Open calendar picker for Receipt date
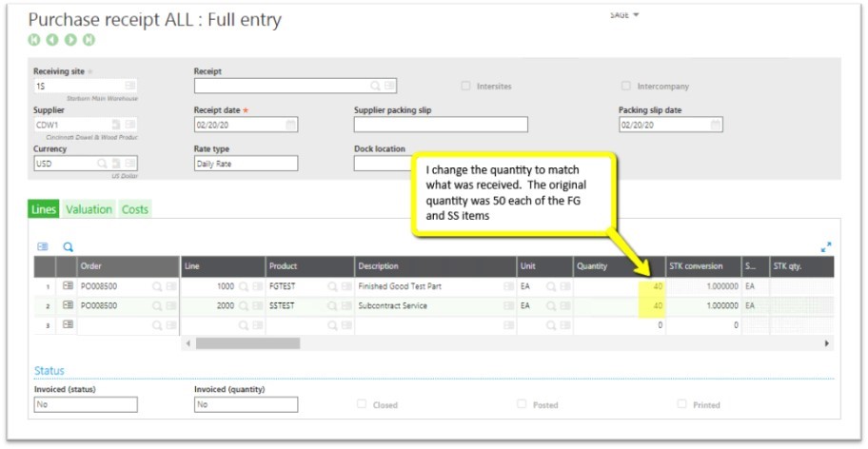 [290, 125]
